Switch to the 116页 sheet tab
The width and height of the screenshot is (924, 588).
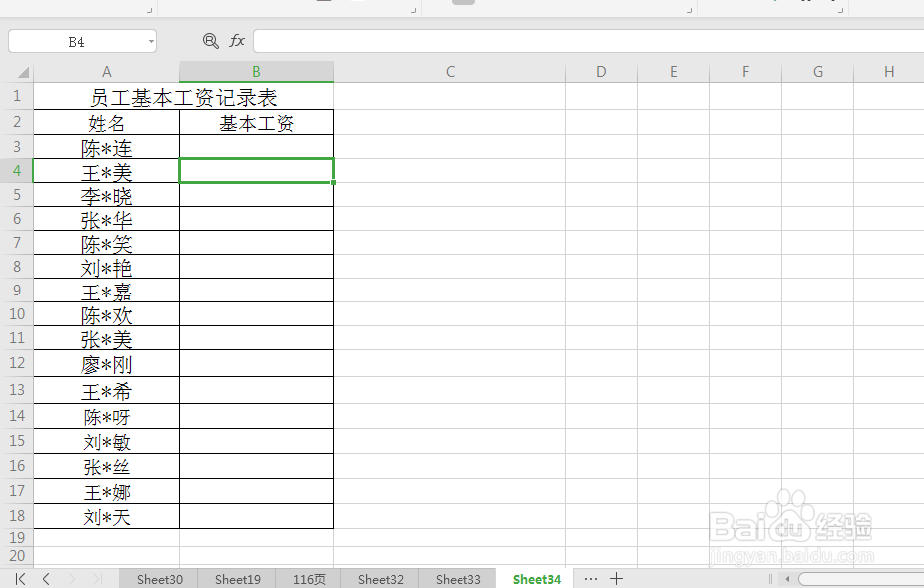point(308,578)
